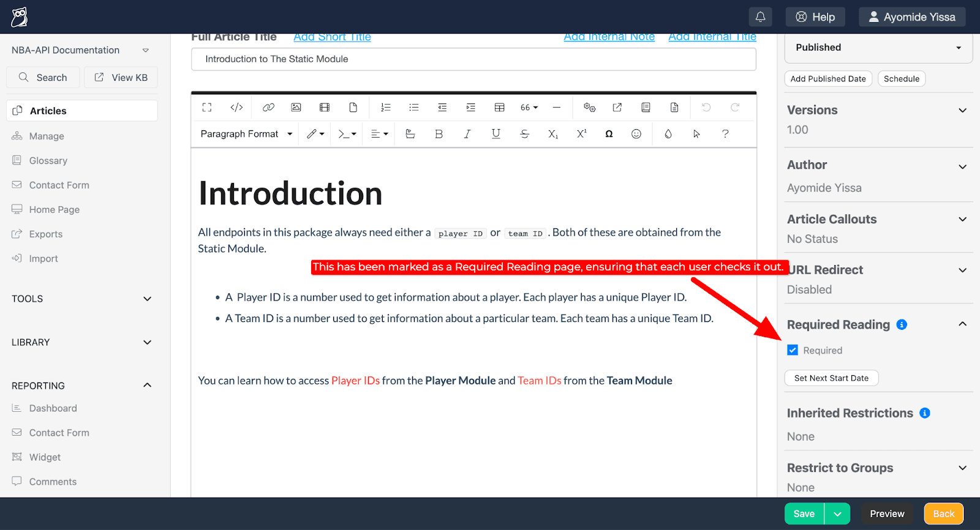Switch knowledge base NBA-API Documentation dropdown
The image size is (980, 530).
pos(80,50)
